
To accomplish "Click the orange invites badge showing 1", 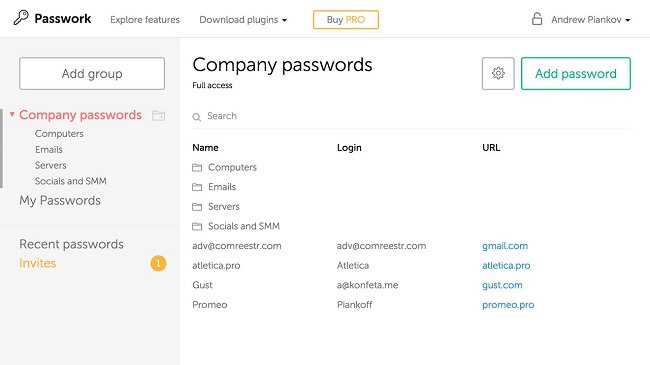I will [x=158, y=263].
